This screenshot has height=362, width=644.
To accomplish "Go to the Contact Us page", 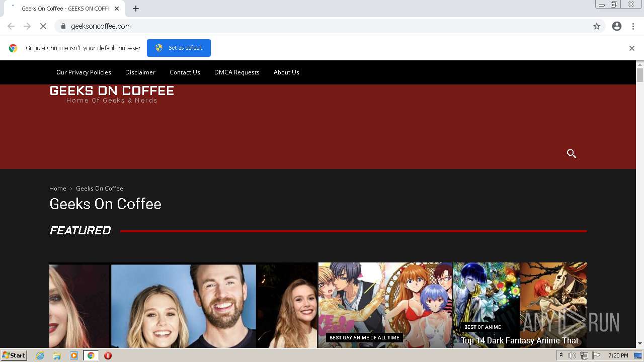I will point(185,72).
